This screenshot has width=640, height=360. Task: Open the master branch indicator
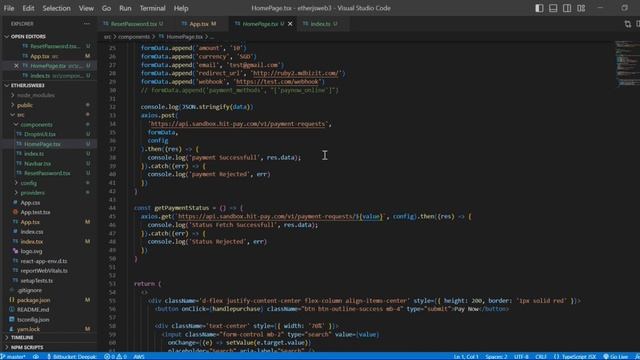click(14, 356)
